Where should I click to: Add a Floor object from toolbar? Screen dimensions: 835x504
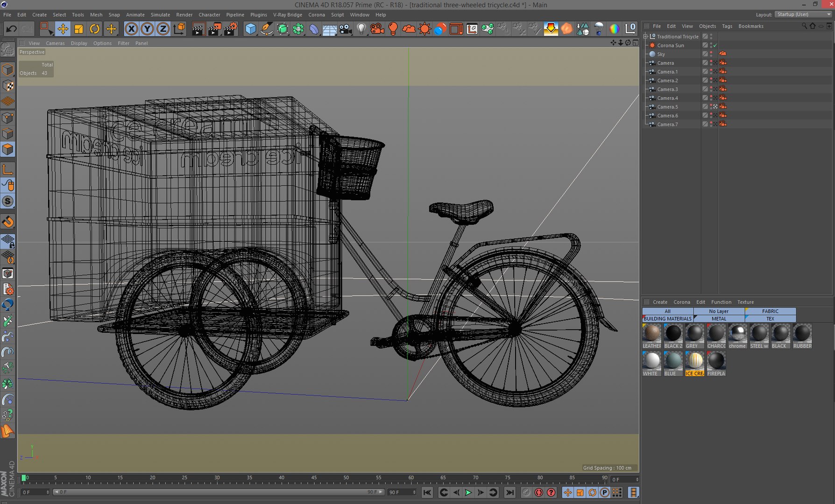point(330,29)
